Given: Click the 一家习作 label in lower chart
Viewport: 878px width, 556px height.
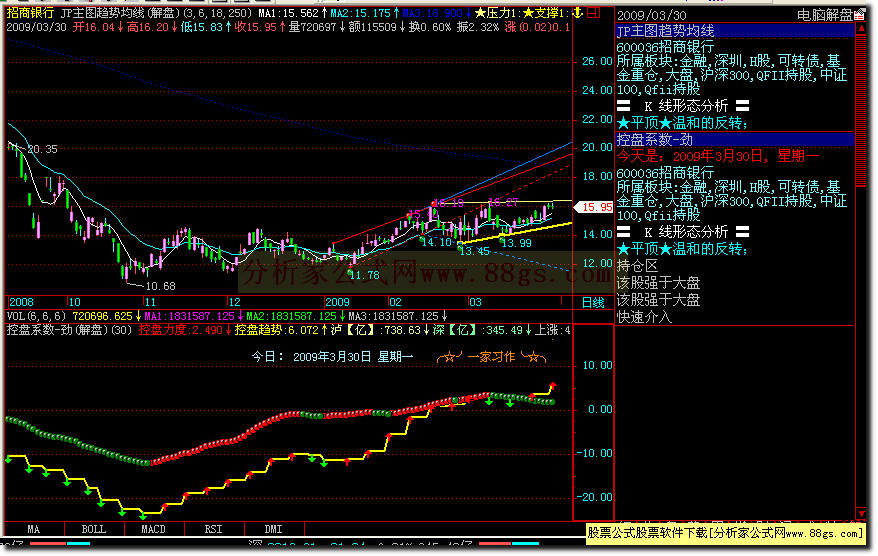Looking at the screenshot, I should [x=491, y=357].
